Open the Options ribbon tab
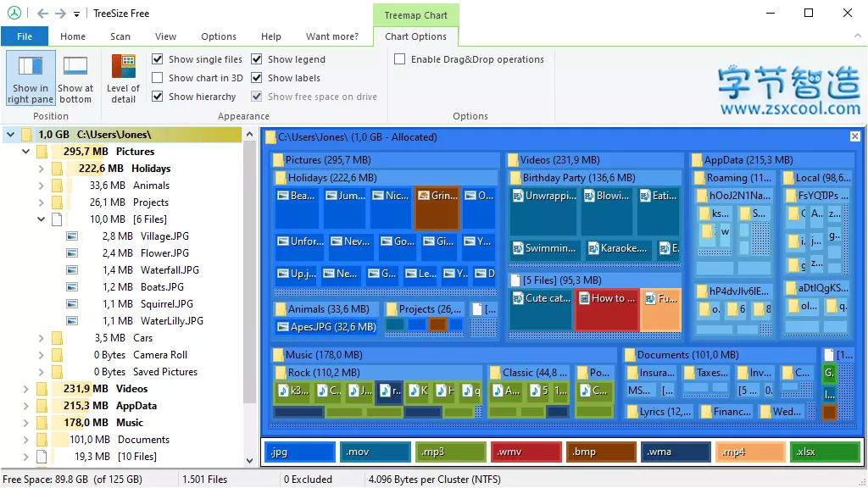 point(219,36)
